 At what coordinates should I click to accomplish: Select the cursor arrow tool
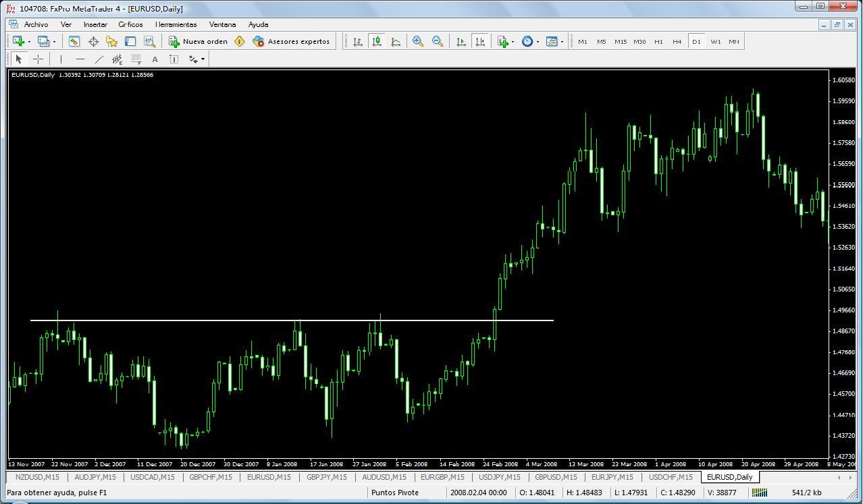[x=19, y=59]
